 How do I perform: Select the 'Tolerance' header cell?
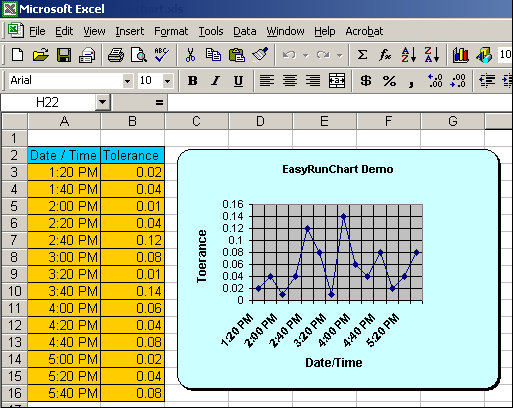[x=132, y=155]
